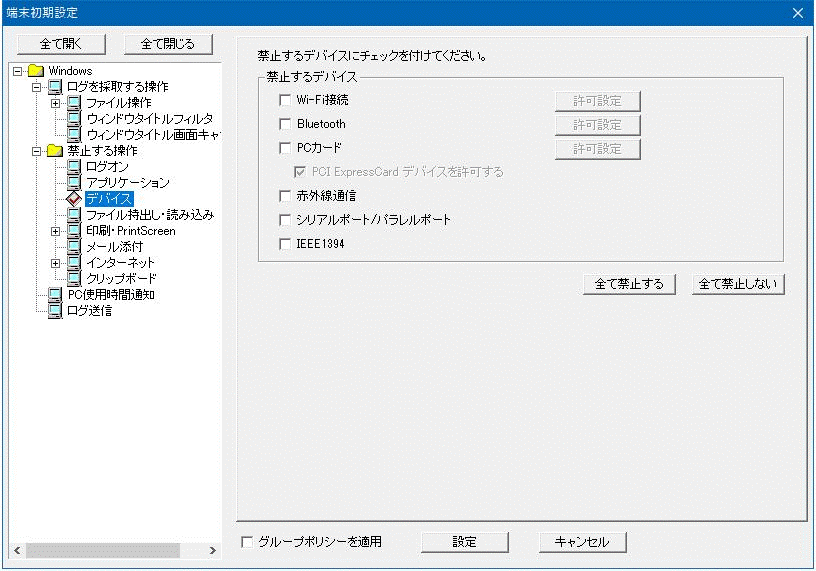The width and height of the screenshot is (816, 571).
Task: Click the デバイス selected diamond icon
Action: coord(74,198)
